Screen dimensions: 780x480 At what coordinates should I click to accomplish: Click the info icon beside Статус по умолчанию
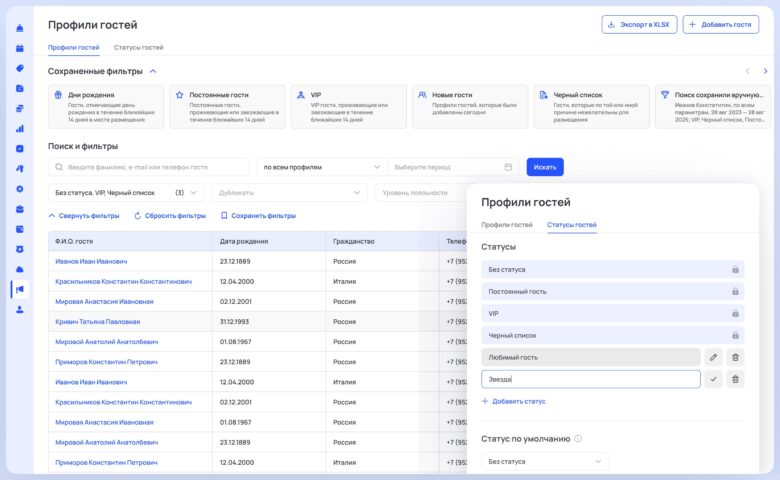tap(579, 438)
